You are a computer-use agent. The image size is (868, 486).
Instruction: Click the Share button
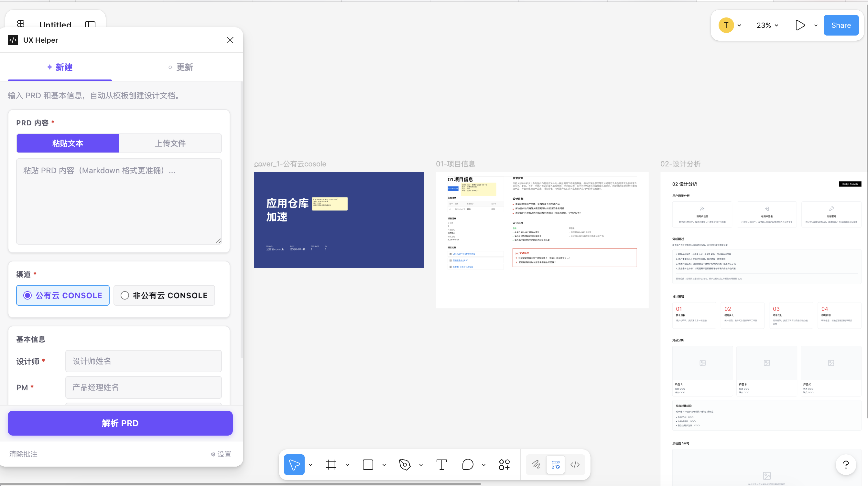841,25
